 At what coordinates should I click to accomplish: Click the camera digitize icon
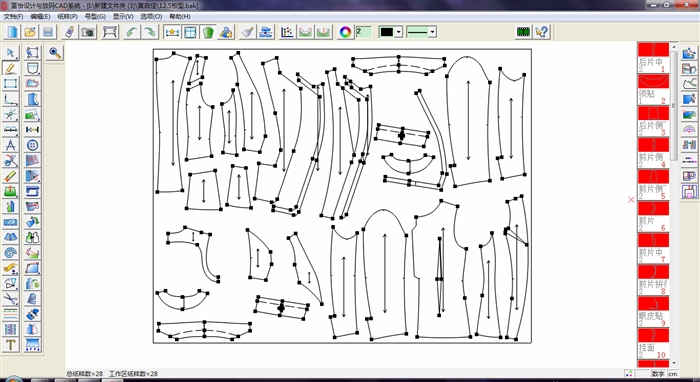pos(88,32)
